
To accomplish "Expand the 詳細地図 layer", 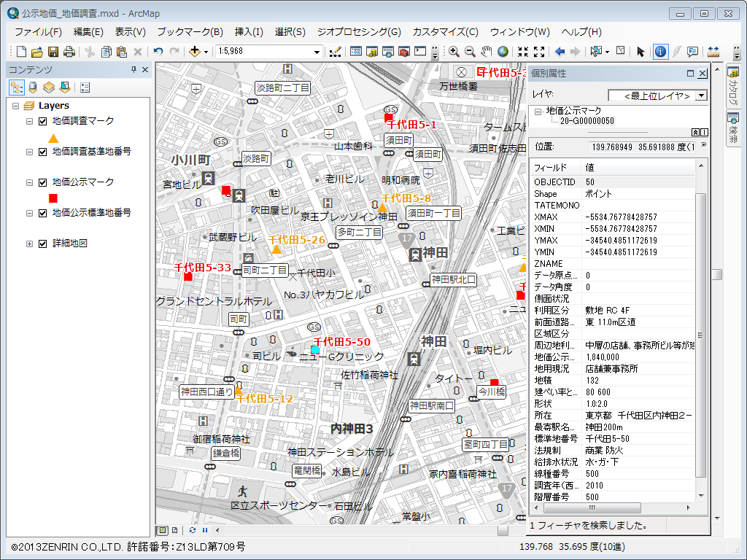I will coord(29,244).
